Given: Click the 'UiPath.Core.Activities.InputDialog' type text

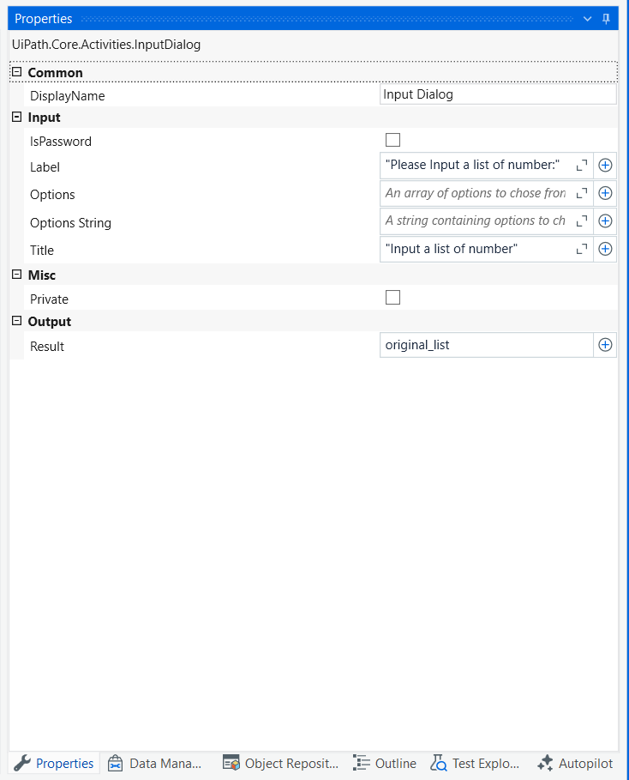Looking at the screenshot, I should (106, 45).
